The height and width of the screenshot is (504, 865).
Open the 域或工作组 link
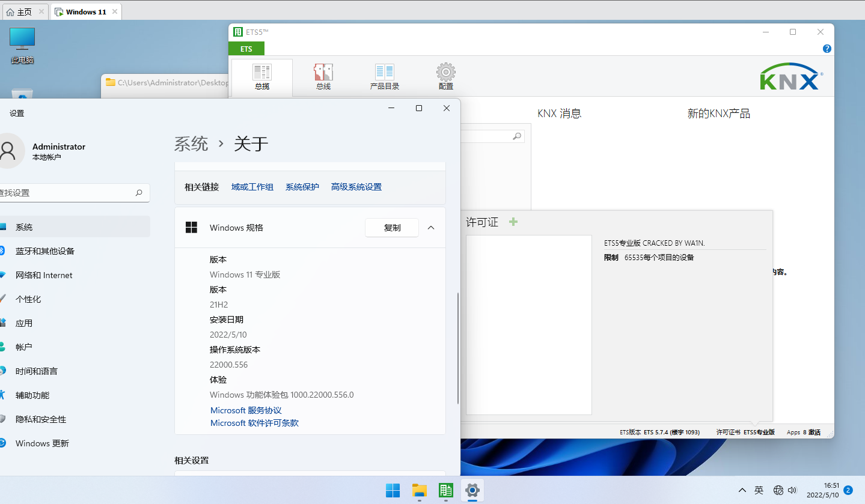click(x=252, y=187)
